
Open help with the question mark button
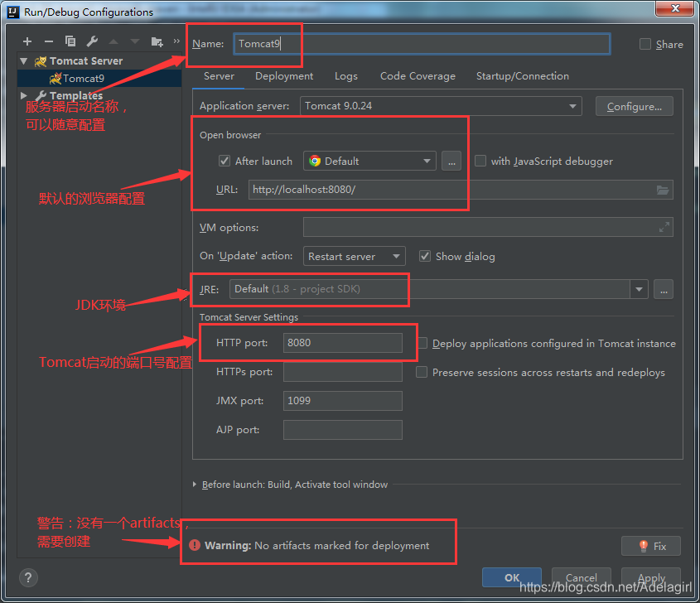[28, 577]
